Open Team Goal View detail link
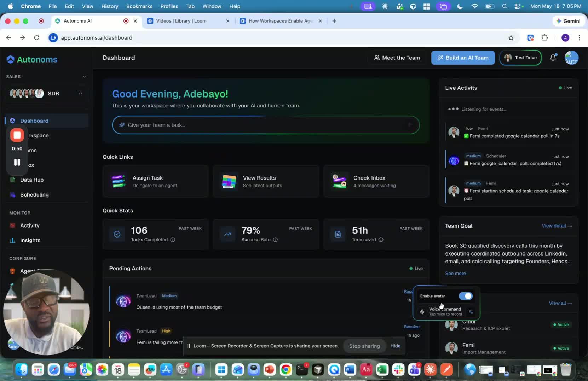 557,226
